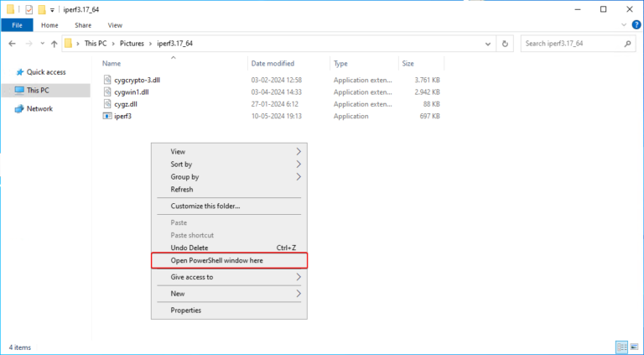Image resolution: width=644 pixels, height=355 pixels.
Task: Click the This PC monitor icon
Action: coord(19,91)
